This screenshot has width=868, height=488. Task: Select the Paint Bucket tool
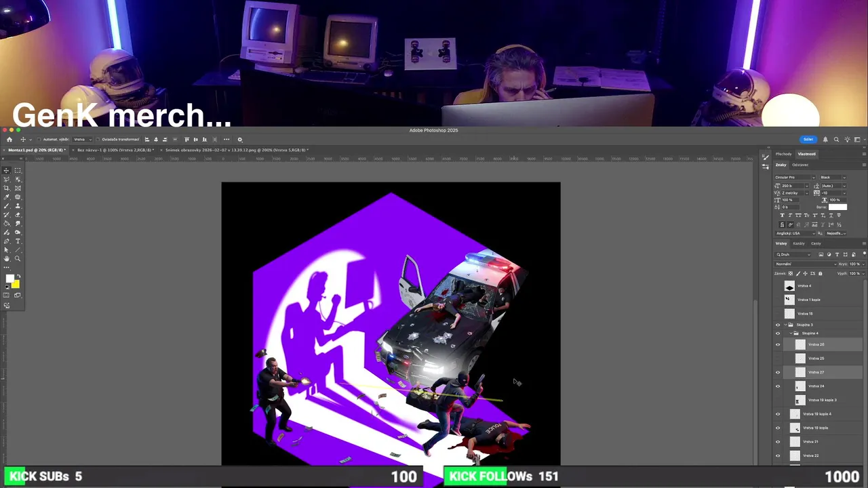coord(6,223)
